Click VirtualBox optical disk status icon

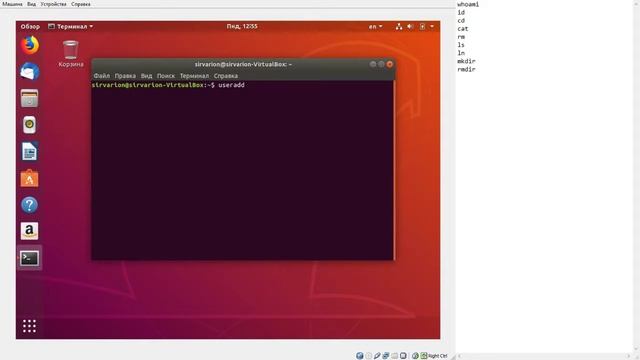[x=369, y=356]
